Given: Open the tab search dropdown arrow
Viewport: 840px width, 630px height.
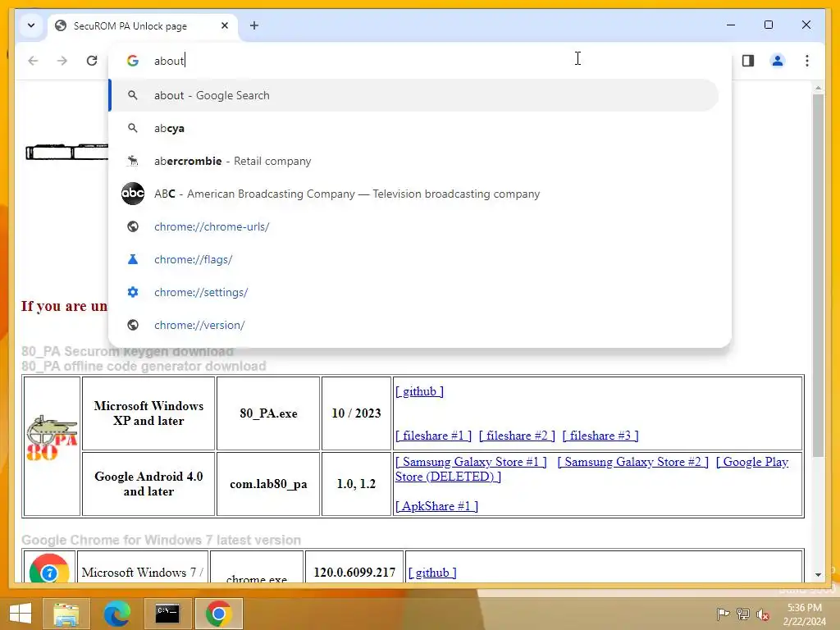Looking at the screenshot, I should pos(31,25).
